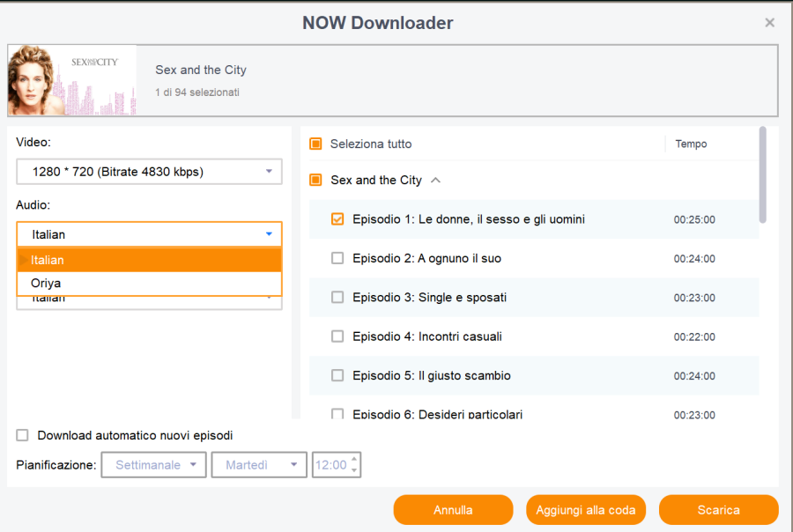The width and height of the screenshot is (793, 532).
Task: Click the episode list vertical scrollbar
Action: 763,174
